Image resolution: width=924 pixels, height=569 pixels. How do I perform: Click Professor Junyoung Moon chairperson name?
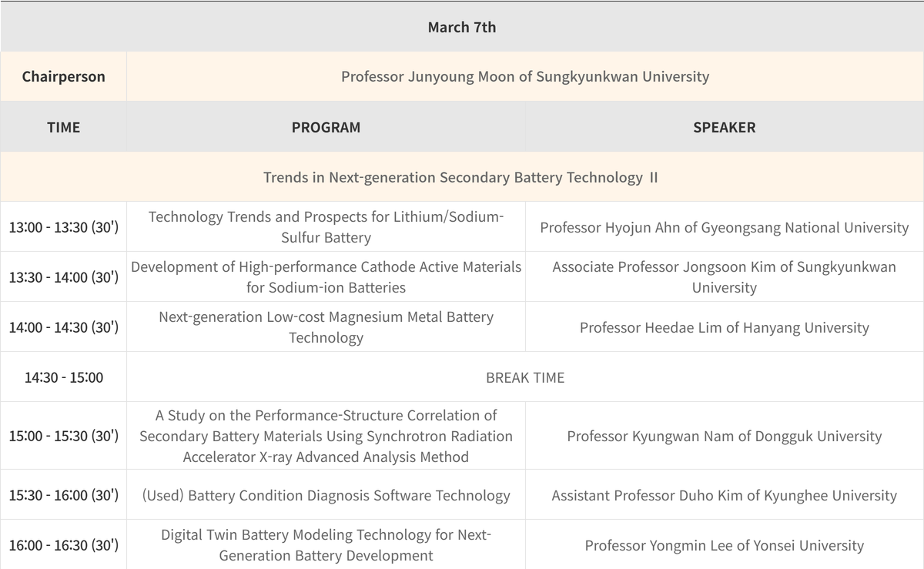524,76
